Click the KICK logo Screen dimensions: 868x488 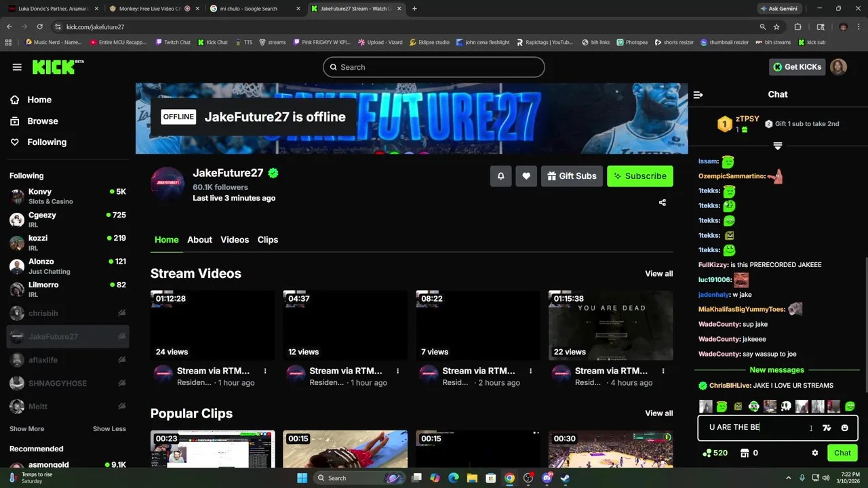point(58,66)
